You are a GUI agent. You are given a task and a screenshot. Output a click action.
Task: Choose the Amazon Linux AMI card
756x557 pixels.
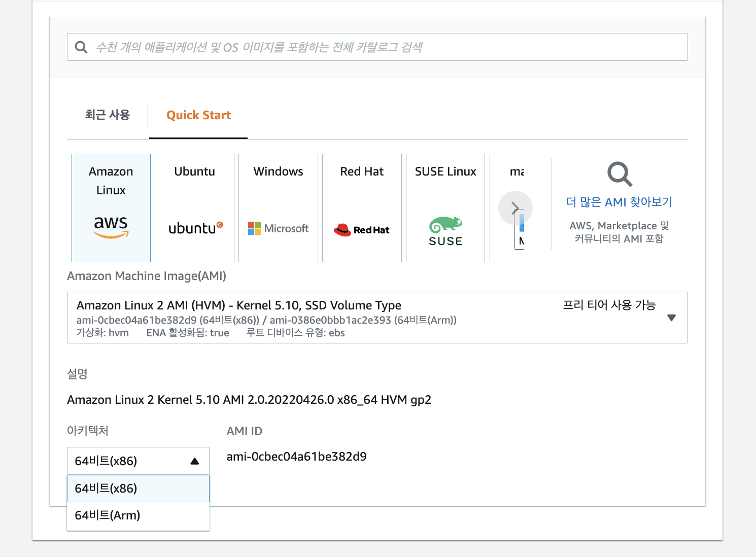pyautogui.click(x=111, y=208)
